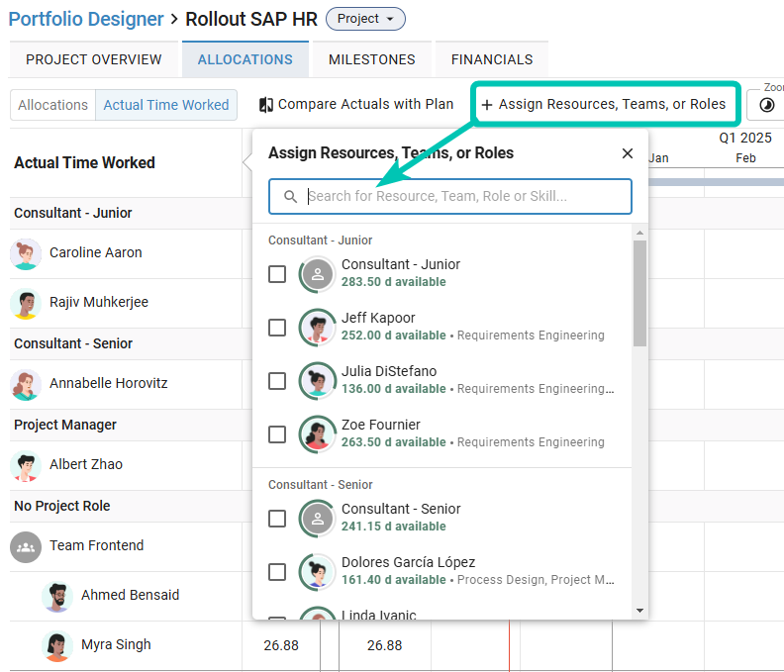Screen dimensions: 784x672
Task: Click the 136.00 d available text
Action: [394, 389]
